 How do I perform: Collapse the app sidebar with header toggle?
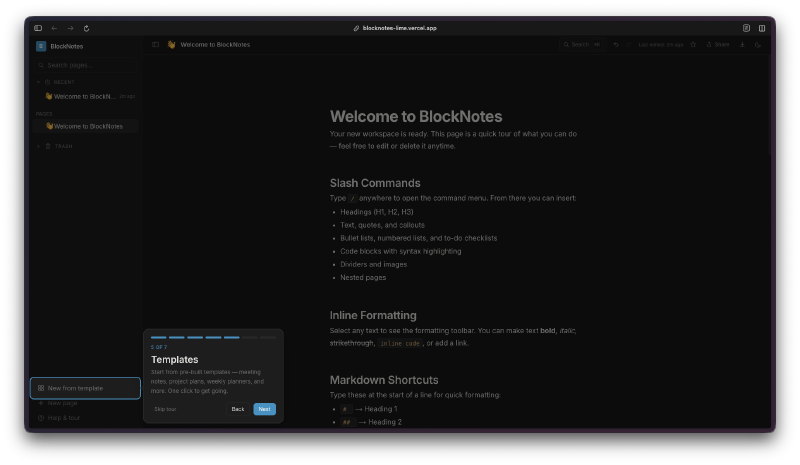(156, 44)
